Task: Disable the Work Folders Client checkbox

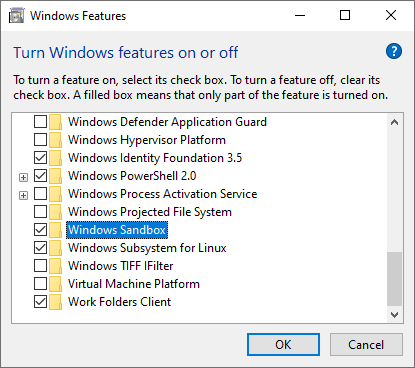Action: [40, 302]
